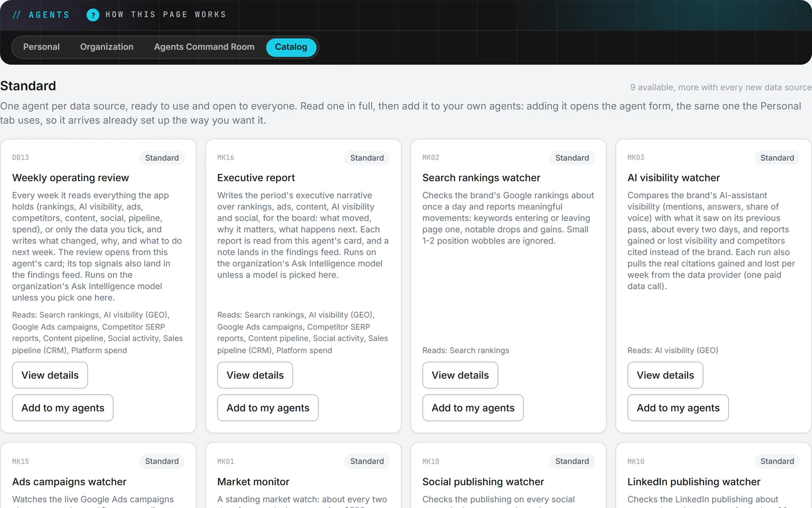The width and height of the screenshot is (812, 508).
Task: Click the Ads campaigns watcher title
Action: pos(69,482)
